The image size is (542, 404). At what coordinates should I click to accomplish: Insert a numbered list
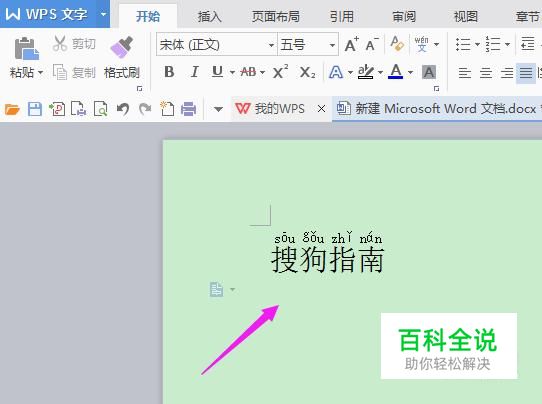tap(493, 44)
